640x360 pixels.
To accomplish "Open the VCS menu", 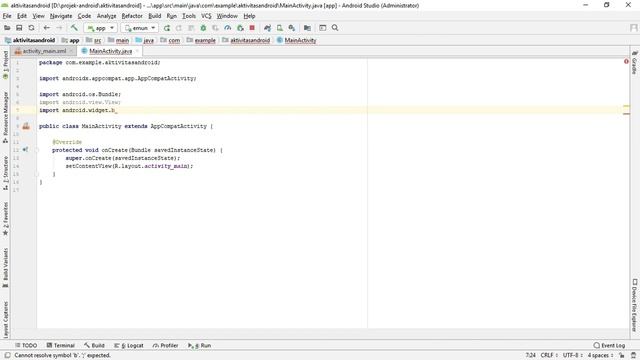I will coord(206,16).
